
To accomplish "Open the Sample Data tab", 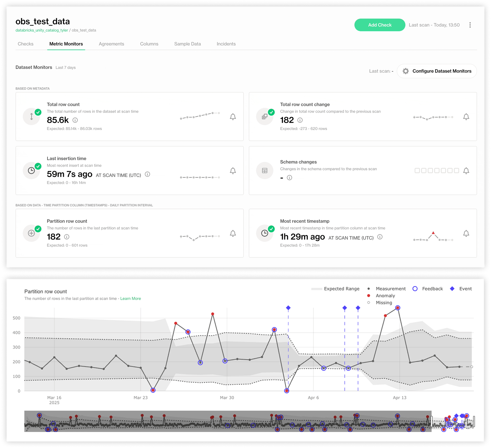I will coord(188,44).
